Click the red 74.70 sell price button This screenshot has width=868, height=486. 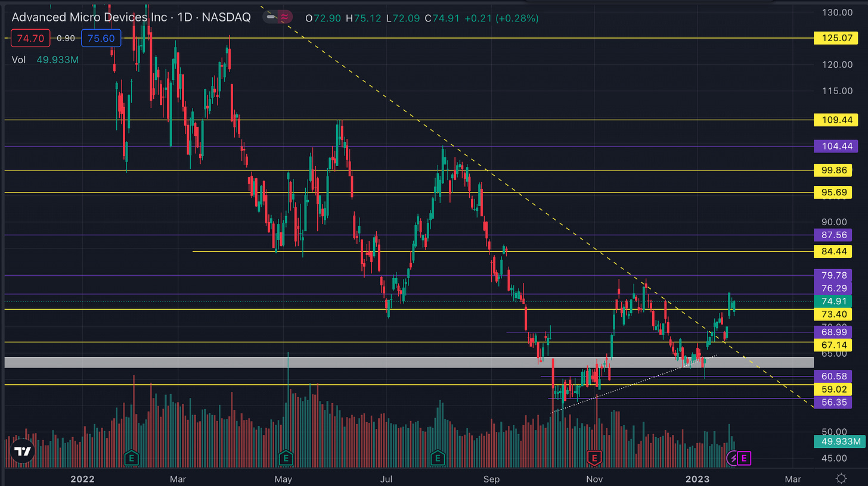(x=29, y=39)
